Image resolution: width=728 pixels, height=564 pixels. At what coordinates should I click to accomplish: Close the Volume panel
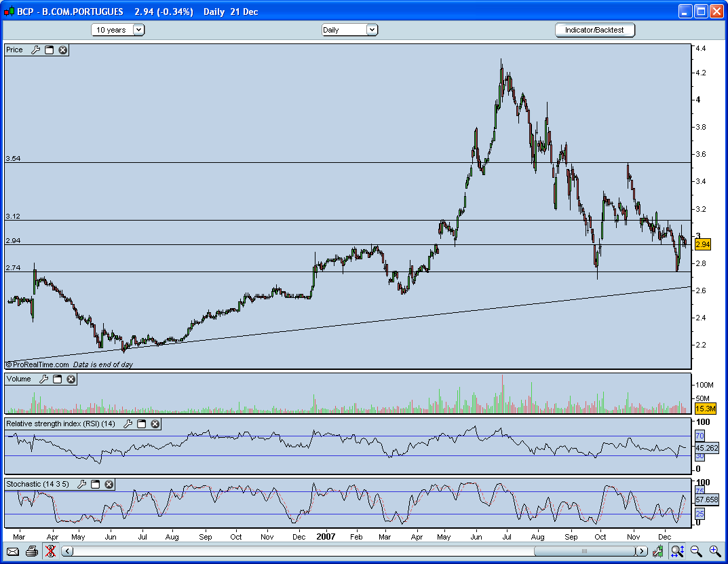click(71, 379)
